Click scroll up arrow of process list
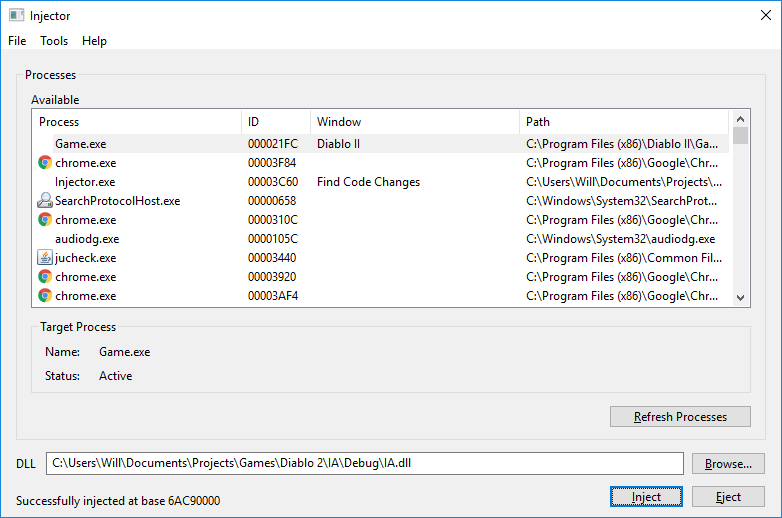The height and width of the screenshot is (518, 782). pyautogui.click(x=741, y=119)
